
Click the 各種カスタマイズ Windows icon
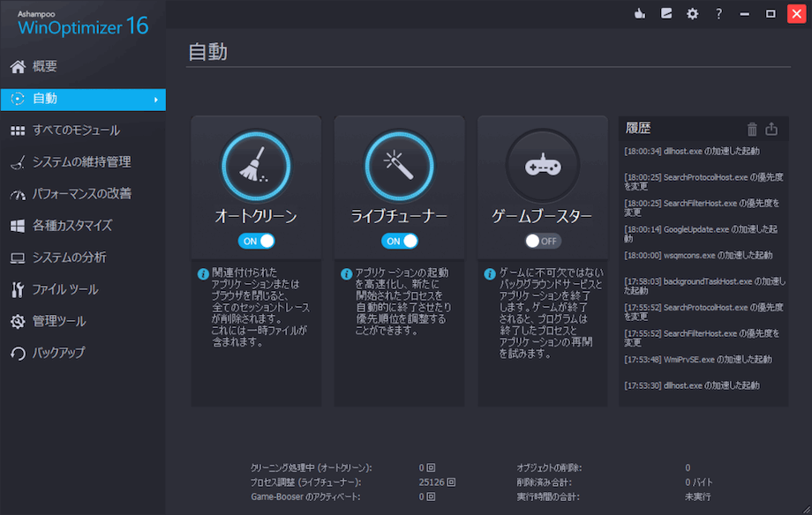[18, 226]
